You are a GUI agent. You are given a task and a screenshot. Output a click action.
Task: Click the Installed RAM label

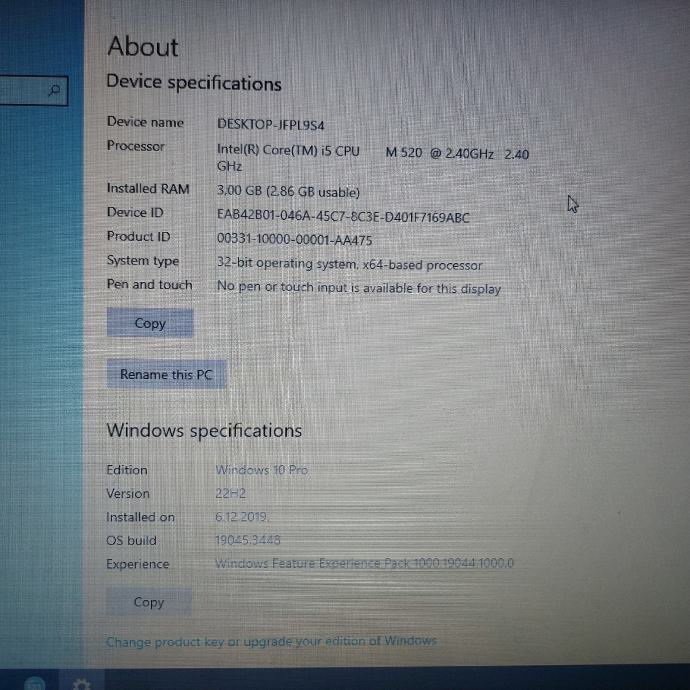point(148,188)
